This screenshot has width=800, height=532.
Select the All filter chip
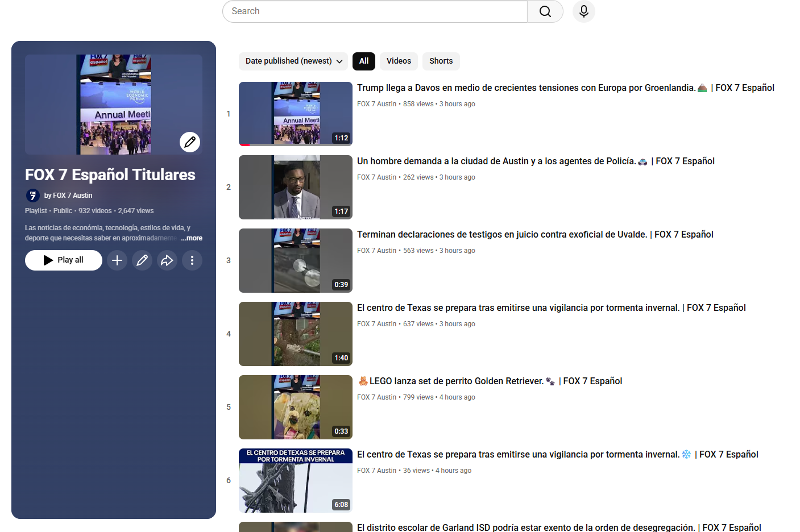(x=364, y=61)
